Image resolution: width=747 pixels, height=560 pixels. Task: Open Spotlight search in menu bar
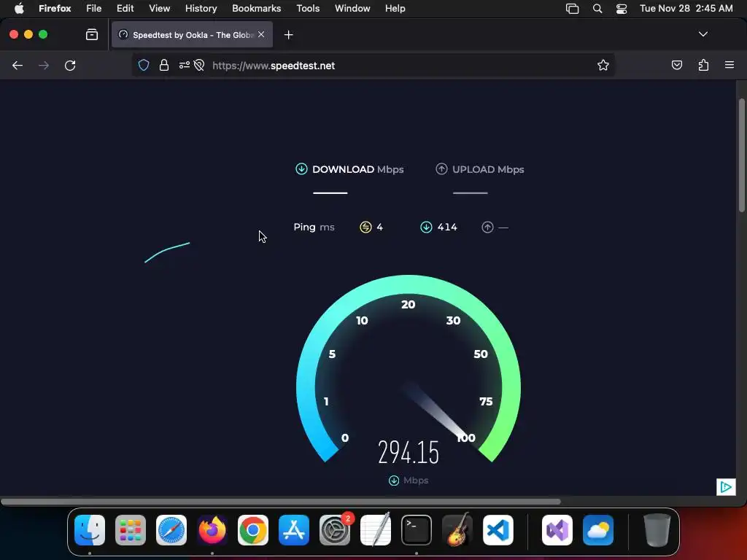pos(597,9)
